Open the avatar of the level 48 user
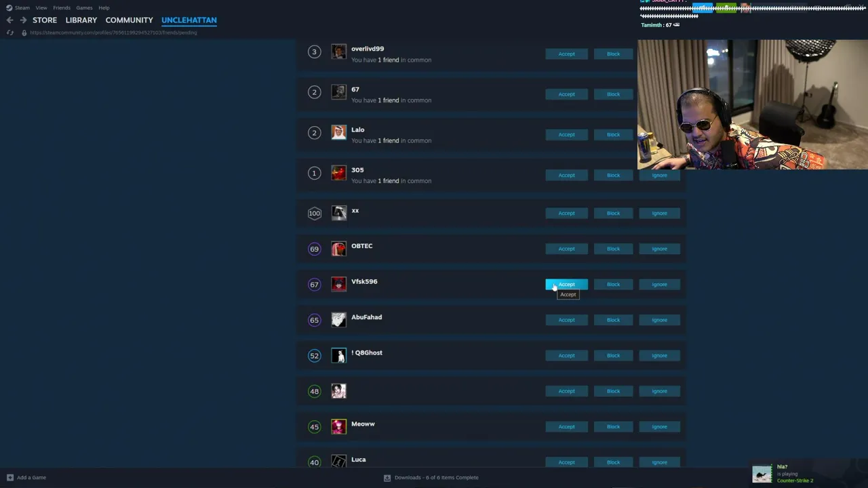The image size is (868, 488). point(338,391)
